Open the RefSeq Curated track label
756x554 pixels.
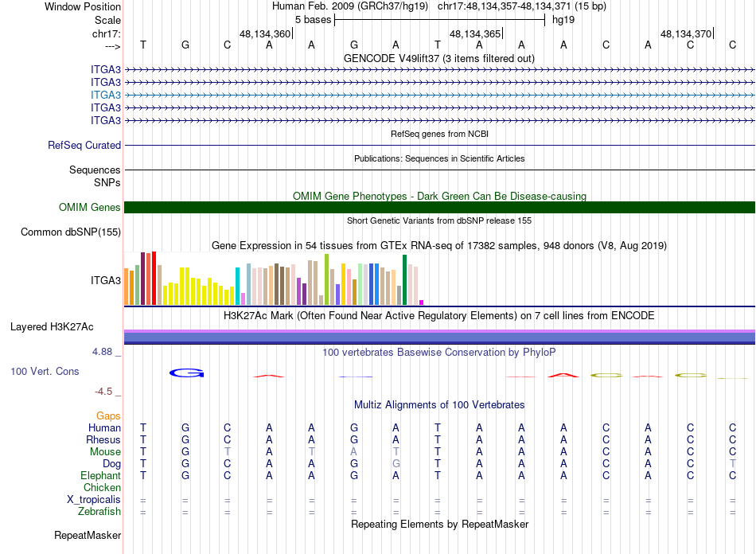pyautogui.click(x=84, y=145)
